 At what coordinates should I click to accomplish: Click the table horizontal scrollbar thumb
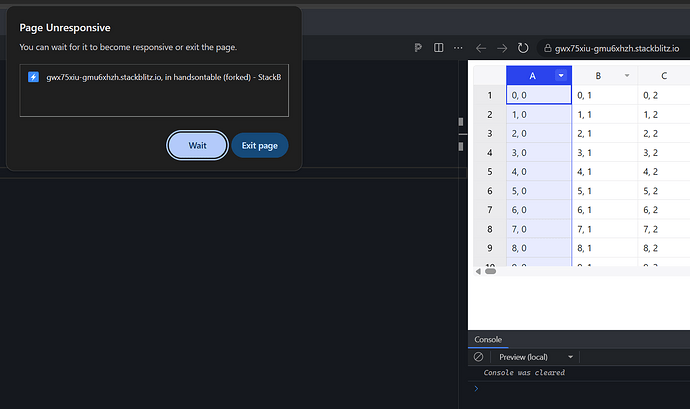point(490,271)
